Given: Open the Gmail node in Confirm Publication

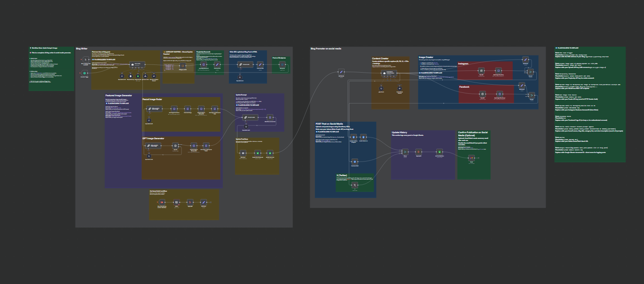Looking at the screenshot, I should [x=471, y=159].
